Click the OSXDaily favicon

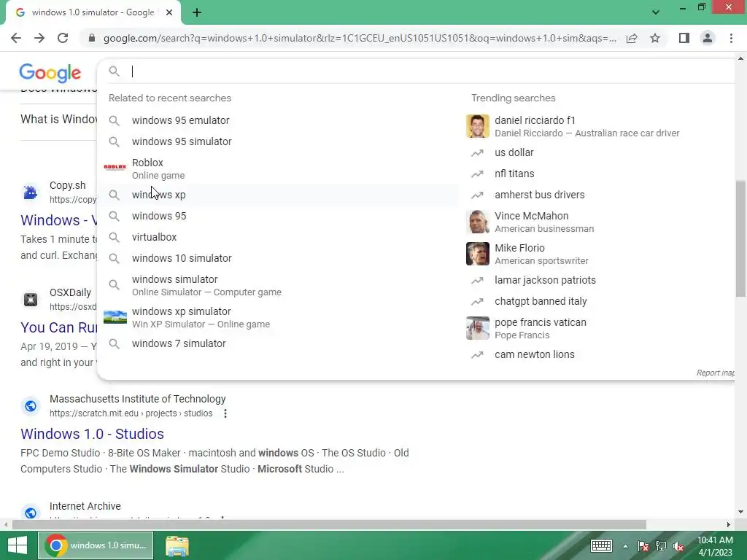pos(31,299)
